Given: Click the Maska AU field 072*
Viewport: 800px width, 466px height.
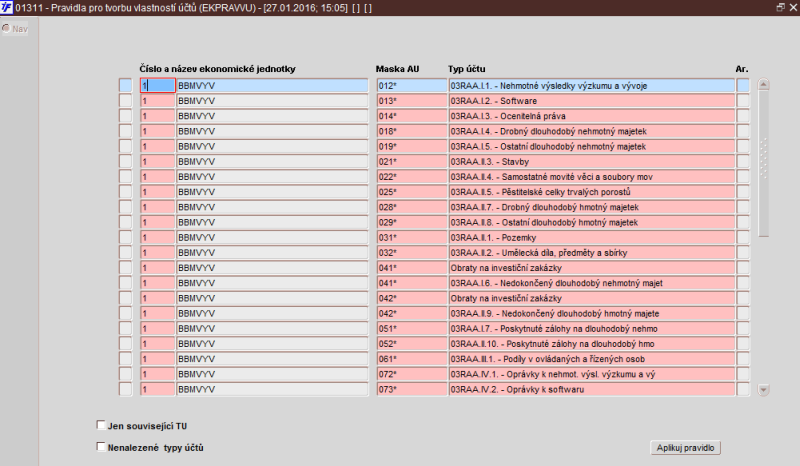Looking at the screenshot, I should (412, 374).
